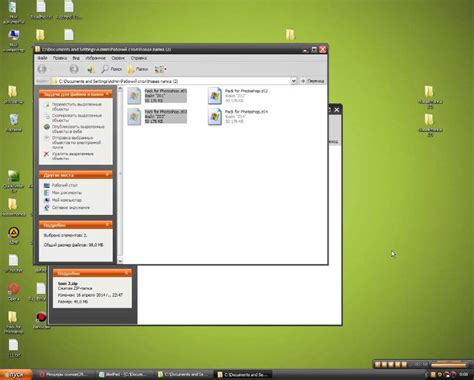The width and height of the screenshot is (474, 380).
Task: Click the Пуск (Start) button on taskbar
Action: coord(16,375)
